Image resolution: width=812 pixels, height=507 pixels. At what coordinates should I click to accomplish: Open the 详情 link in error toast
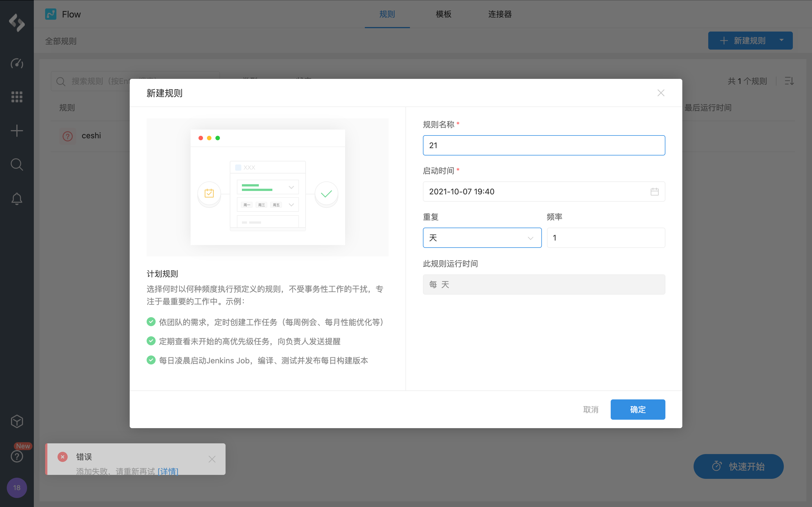point(168,471)
